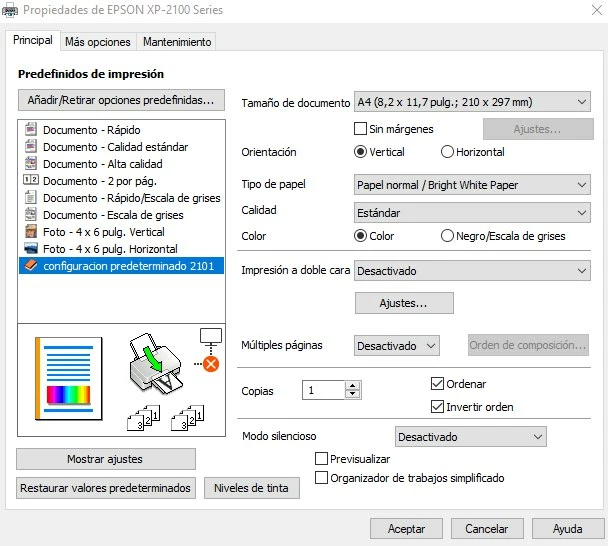Click the right collated pages 3-2-1 icon
This screenshot has width=608, height=546.
click(x=188, y=418)
